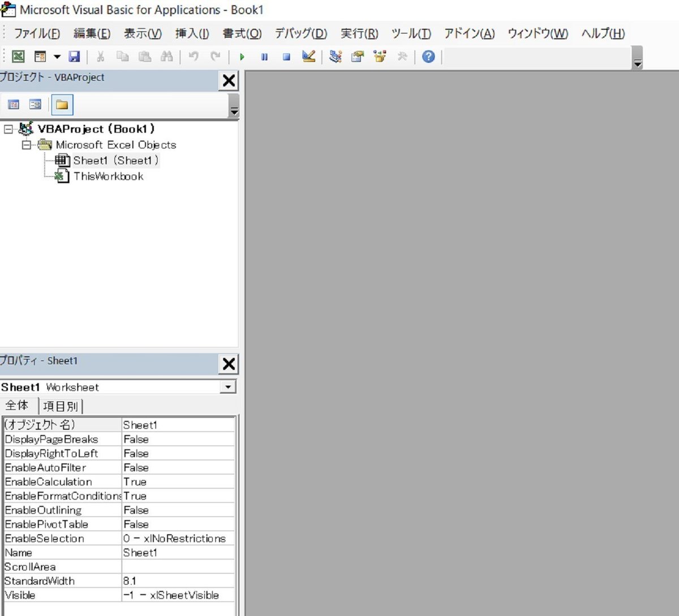Switch to the 全体 properties tab

click(x=18, y=406)
